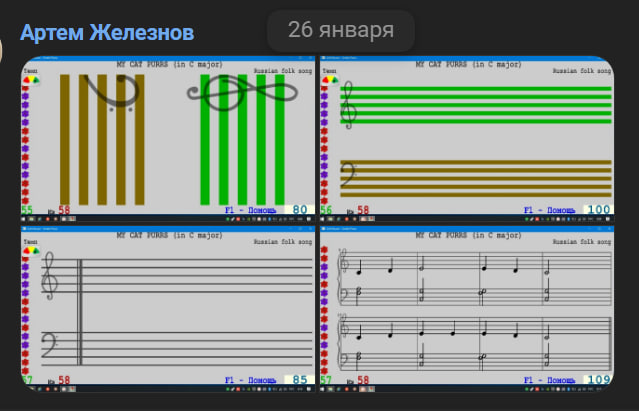Click F1 - Помощь in the bottom-right image
The height and width of the screenshot is (411, 639).
click(x=549, y=380)
